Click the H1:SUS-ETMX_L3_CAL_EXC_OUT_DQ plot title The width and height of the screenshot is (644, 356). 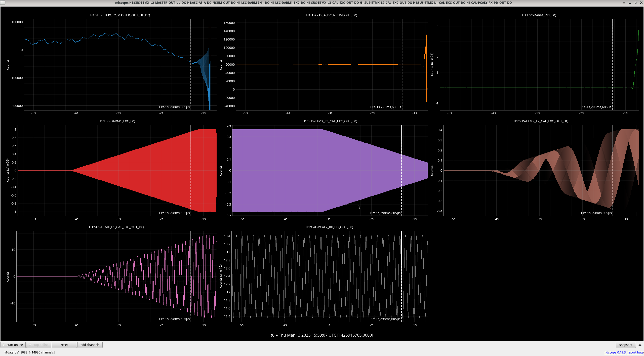[330, 121]
